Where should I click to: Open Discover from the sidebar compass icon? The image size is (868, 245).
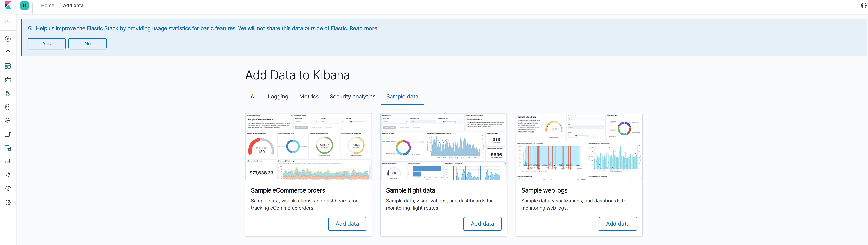(8, 39)
